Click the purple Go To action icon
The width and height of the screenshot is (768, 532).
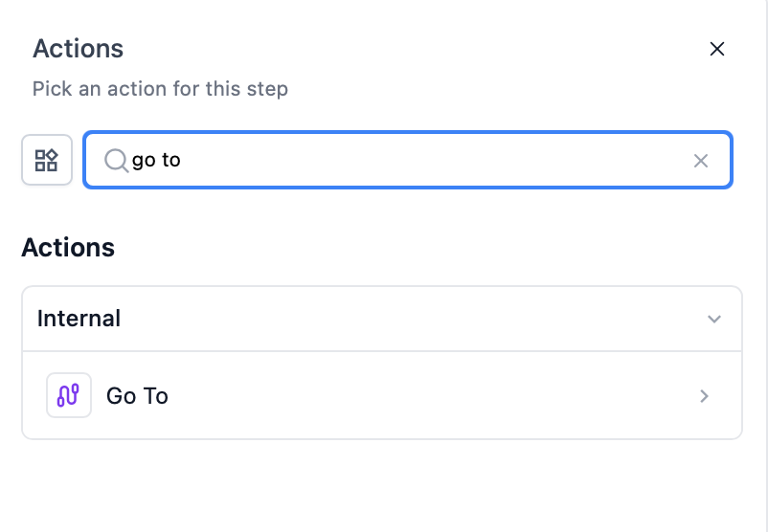(69, 395)
